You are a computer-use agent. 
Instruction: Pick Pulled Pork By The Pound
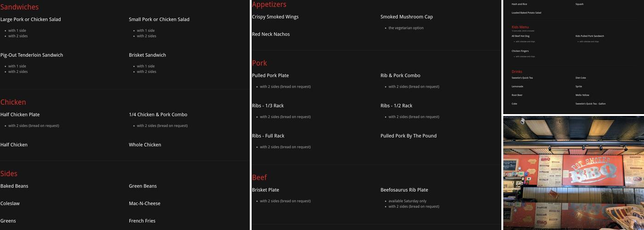tap(408, 136)
